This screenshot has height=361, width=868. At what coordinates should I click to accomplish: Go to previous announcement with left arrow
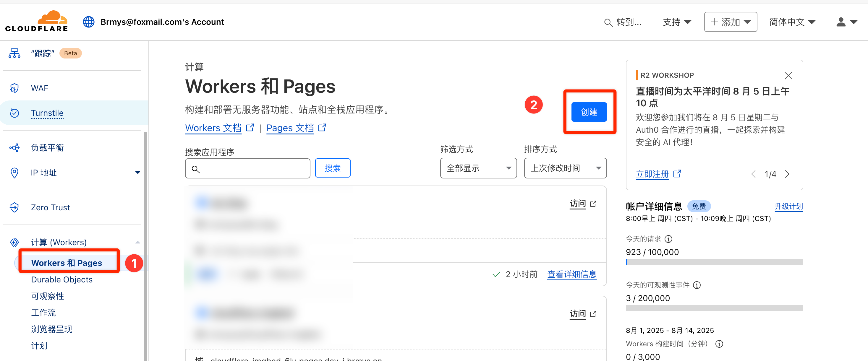754,174
